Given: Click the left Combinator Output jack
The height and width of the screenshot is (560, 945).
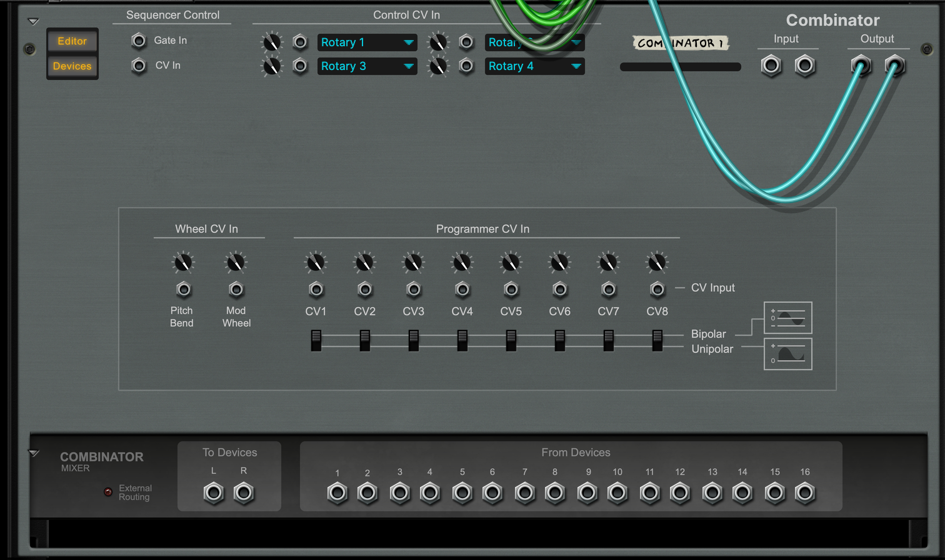Looking at the screenshot, I should pos(861,66).
